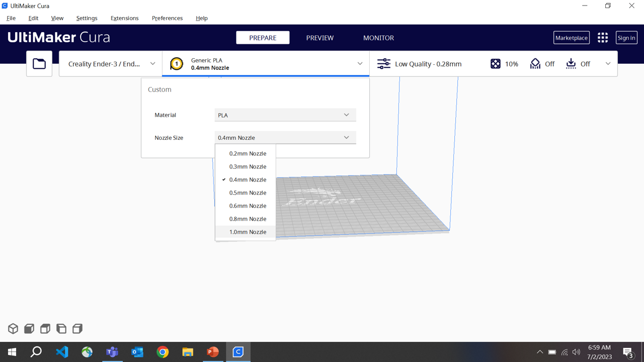
Task: Open Visual Studio Code from taskbar
Action: tap(62, 352)
